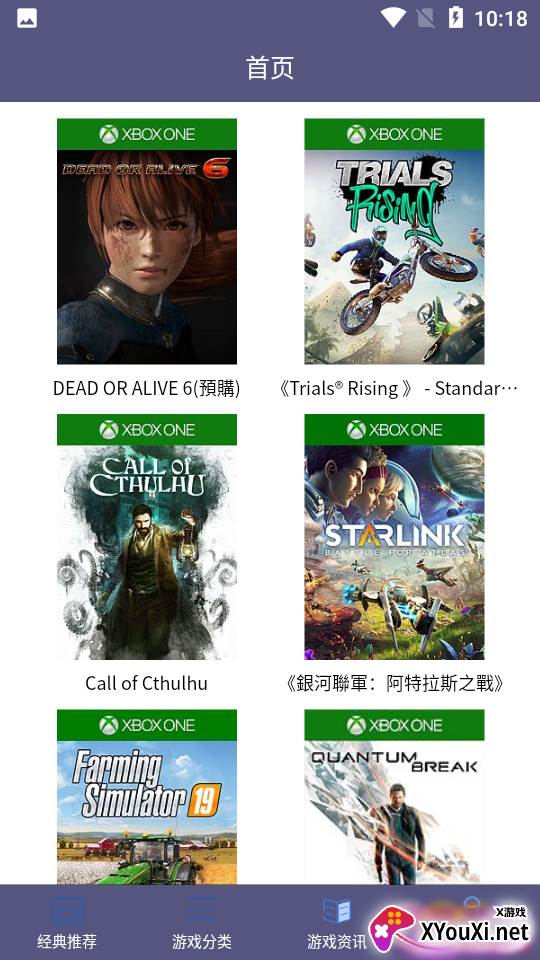Click the Call of Cthulhu title text
Viewport: 540px width, 960px height.
146,683
